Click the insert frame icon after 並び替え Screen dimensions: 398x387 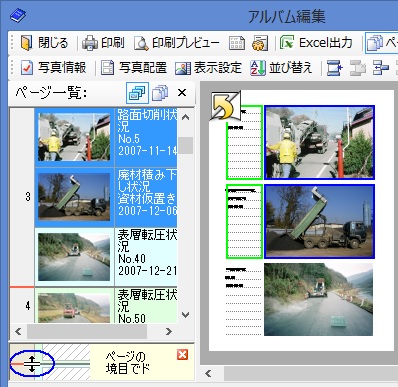pyautogui.click(x=334, y=68)
